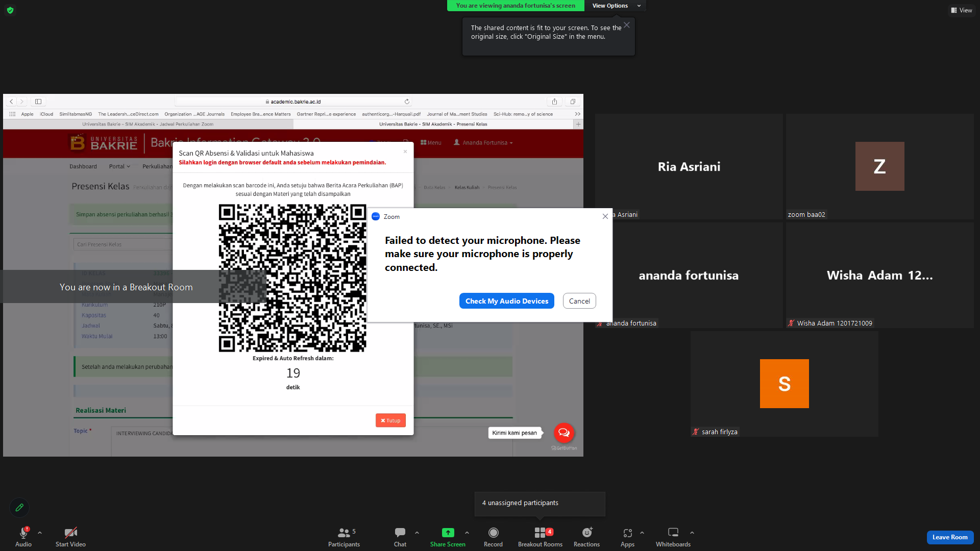Open the Dashboard nav item
The width and height of the screenshot is (980, 551).
(x=83, y=166)
